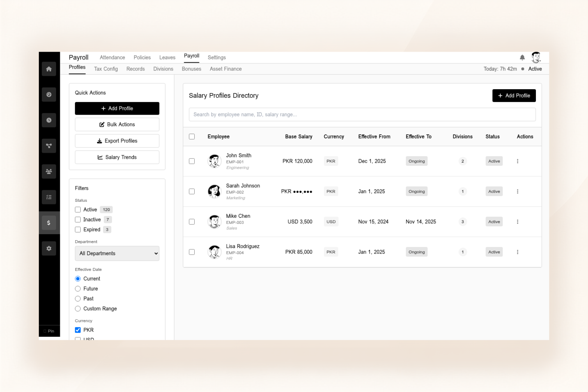
Task: Open the network diagram icon in the sidebar
Action: pyautogui.click(x=49, y=146)
